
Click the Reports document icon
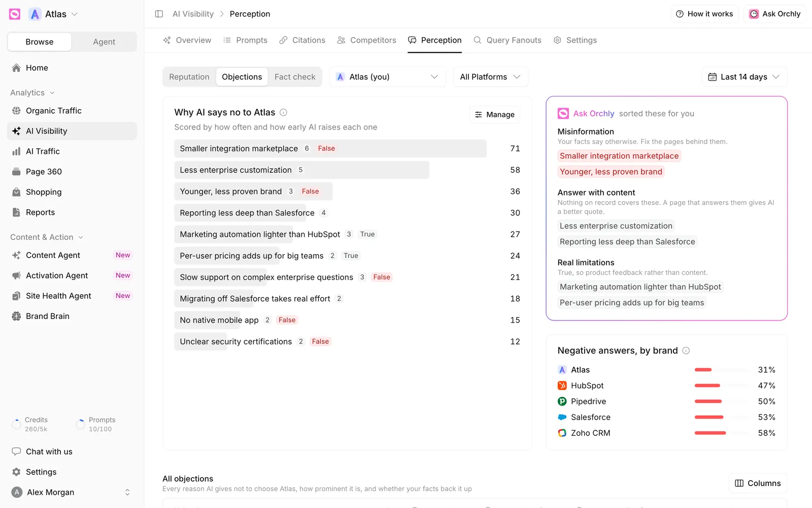point(16,212)
